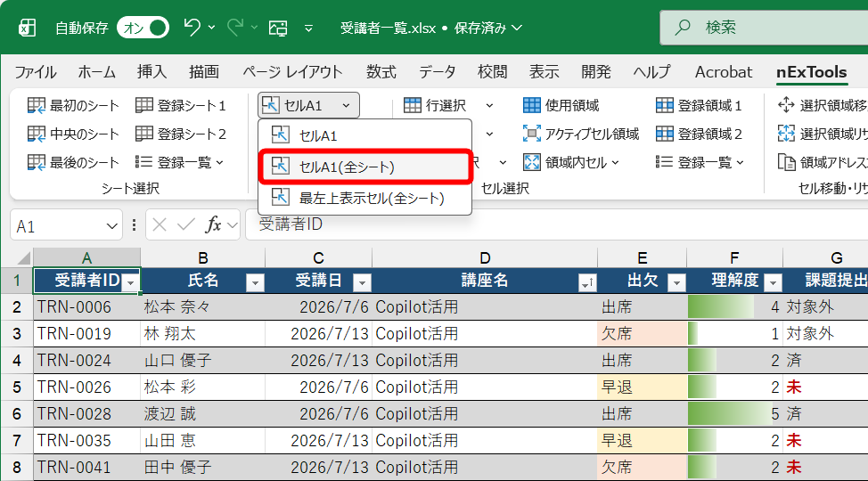This screenshot has width=868, height=481.
Task: Click cell 松本 奈々
Action: pos(202,306)
